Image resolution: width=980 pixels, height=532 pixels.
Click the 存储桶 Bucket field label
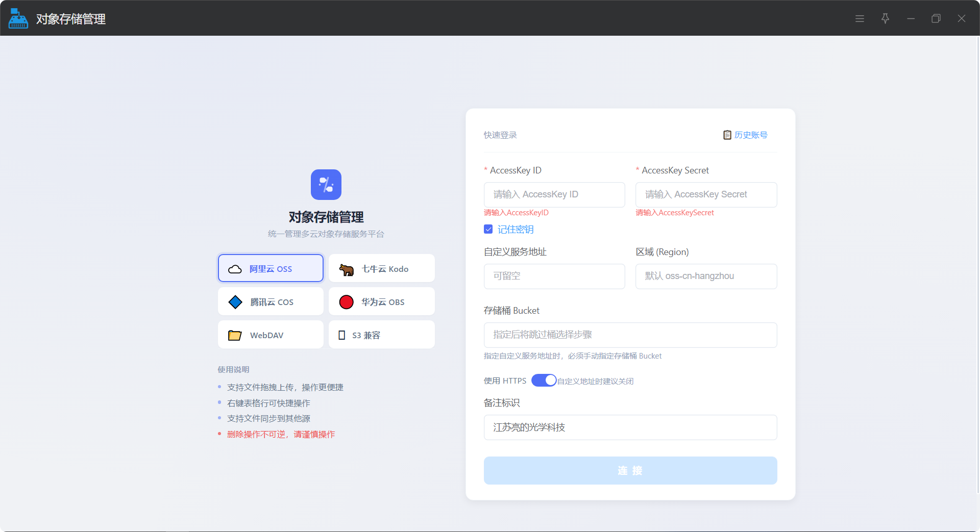click(511, 311)
